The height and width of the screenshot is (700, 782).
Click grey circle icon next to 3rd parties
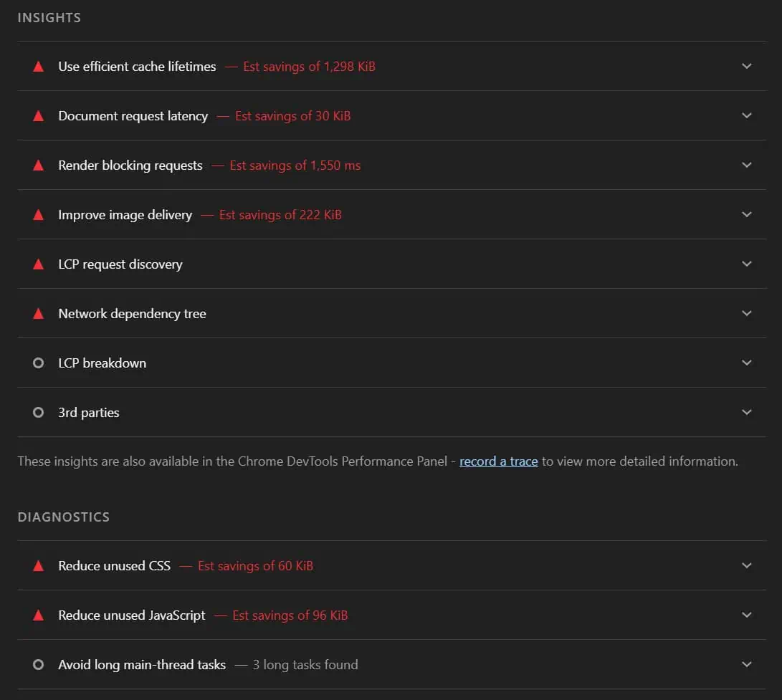(39, 413)
